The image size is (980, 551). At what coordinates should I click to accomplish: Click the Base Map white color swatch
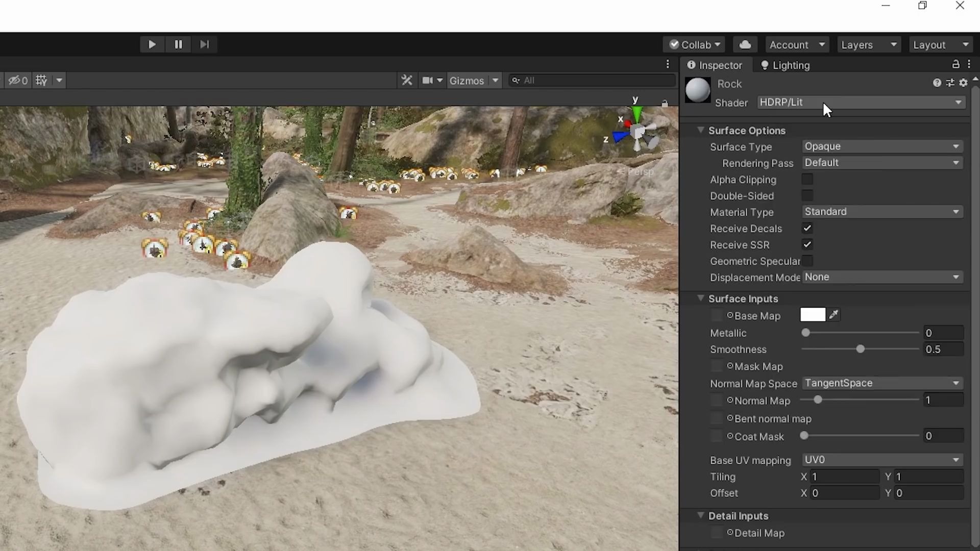[x=812, y=315]
